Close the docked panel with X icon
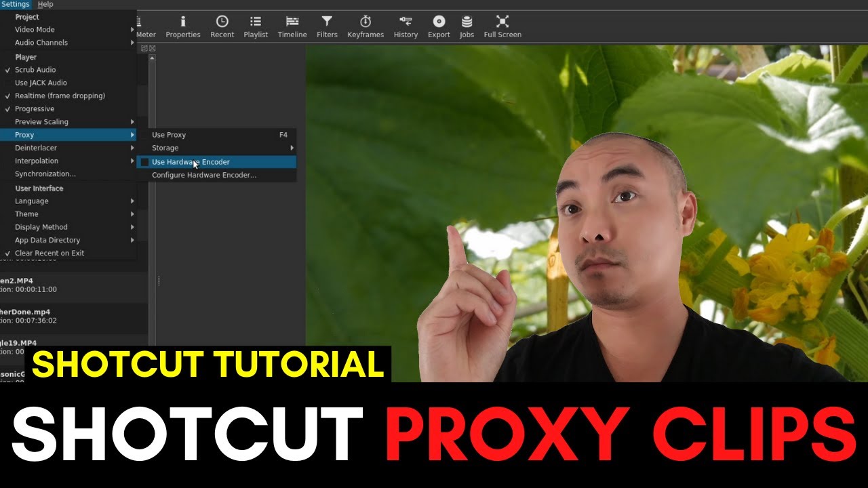868x488 pixels. click(153, 48)
